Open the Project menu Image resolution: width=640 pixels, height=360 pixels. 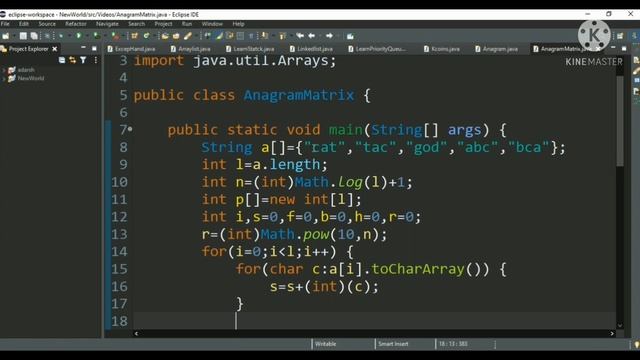tap(163, 24)
